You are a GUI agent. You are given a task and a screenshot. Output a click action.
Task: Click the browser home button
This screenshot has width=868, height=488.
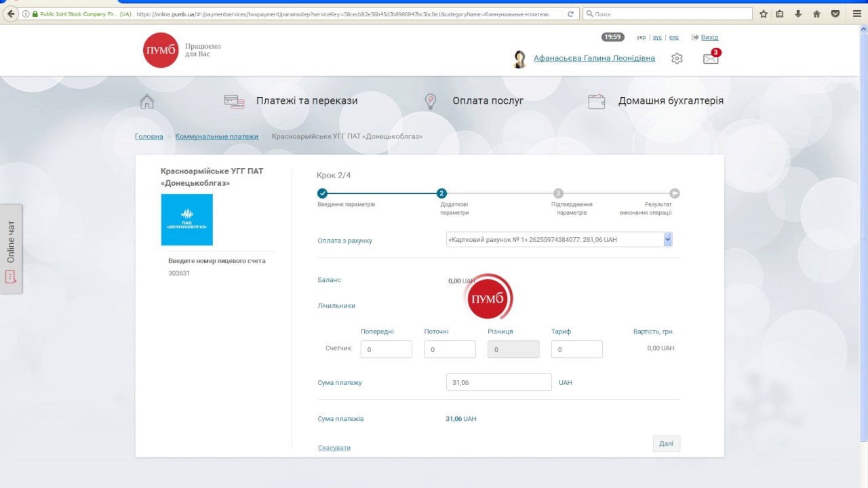coord(816,14)
